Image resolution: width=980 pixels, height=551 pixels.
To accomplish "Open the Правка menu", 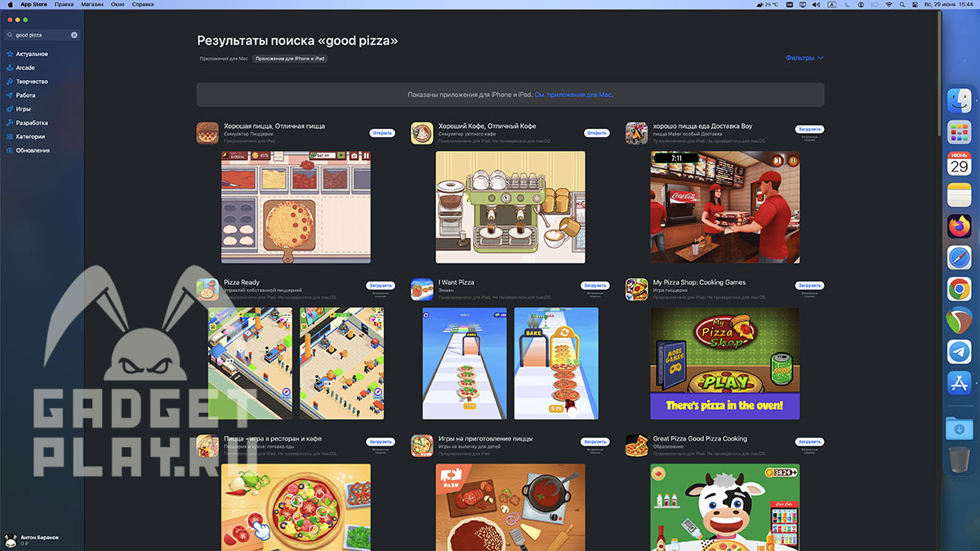I will (65, 4).
